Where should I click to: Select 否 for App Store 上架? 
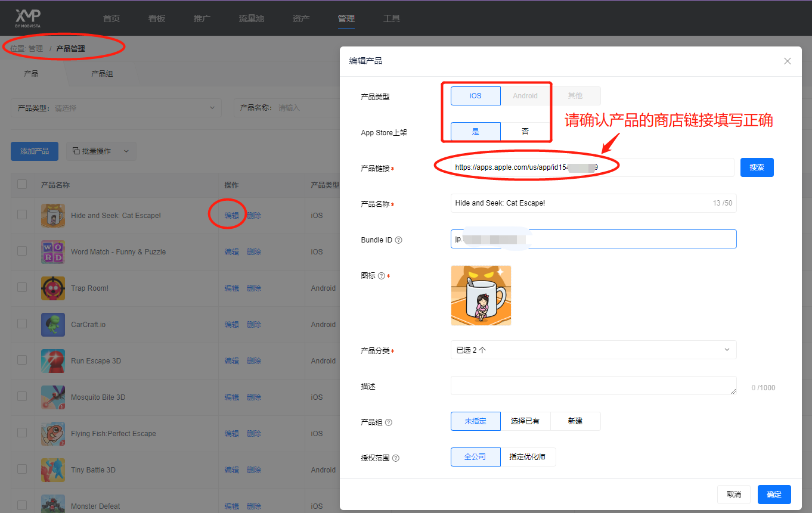tap(525, 131)
